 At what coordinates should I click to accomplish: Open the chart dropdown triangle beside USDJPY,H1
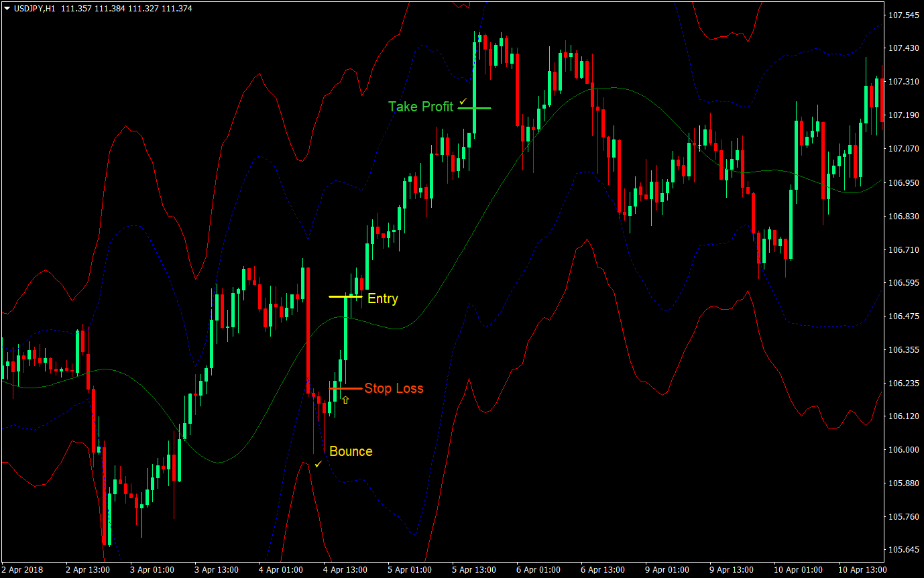7,8
